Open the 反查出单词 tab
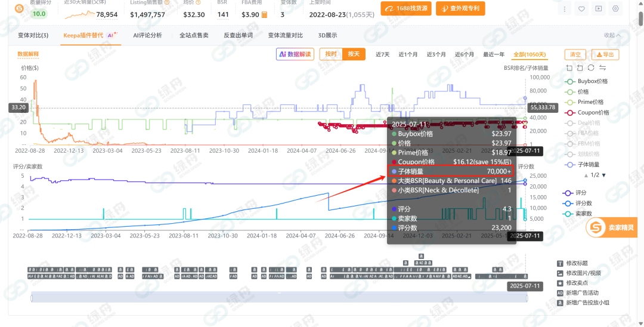The image size is (644, 327). [x=238, y=35]
